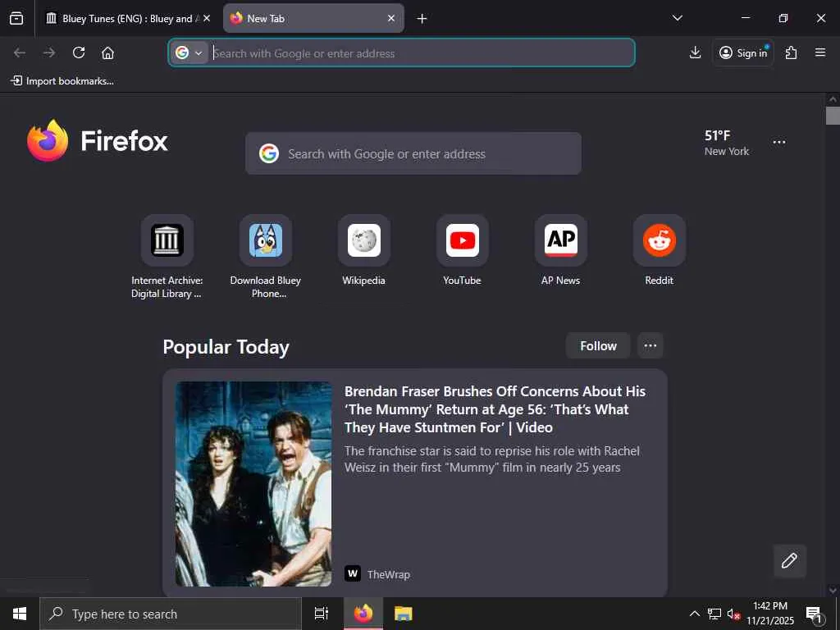Click Import bookmarks link
840x630 pixels.
62,81
